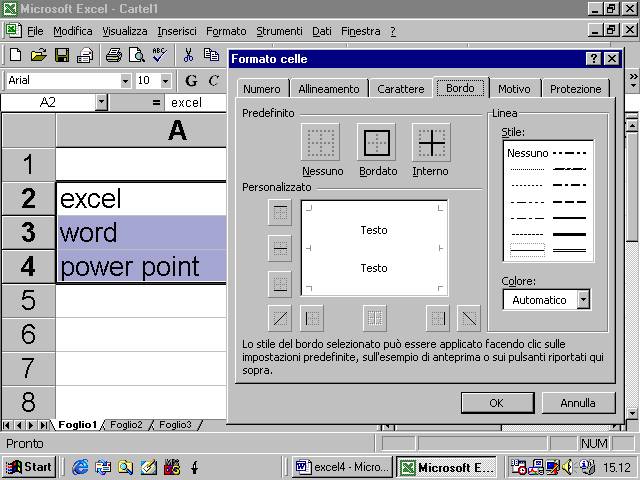Toggle the left border button
This screenshot has width=640, height=480.
[x=312, y=318]
